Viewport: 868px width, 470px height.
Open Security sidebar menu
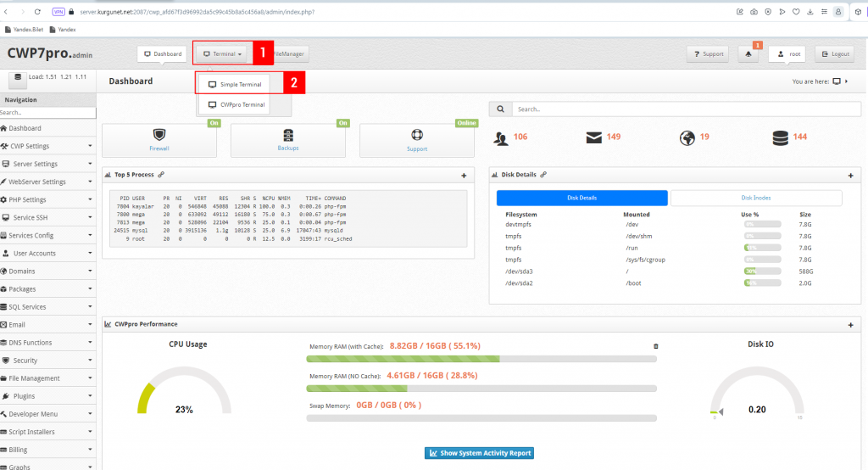[47, 361]
